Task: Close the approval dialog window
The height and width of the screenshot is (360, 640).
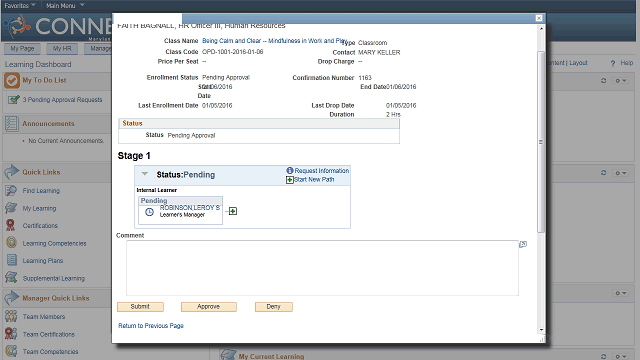Action: point(539,18)
